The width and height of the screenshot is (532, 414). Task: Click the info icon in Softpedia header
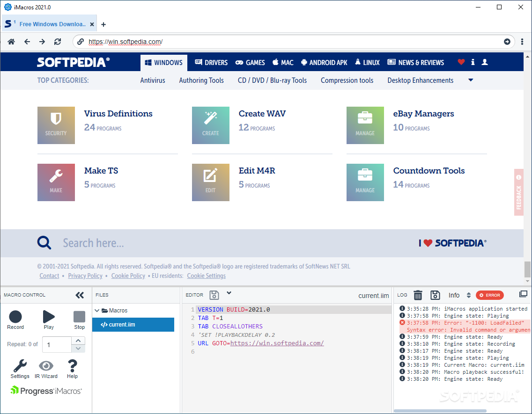473,62
